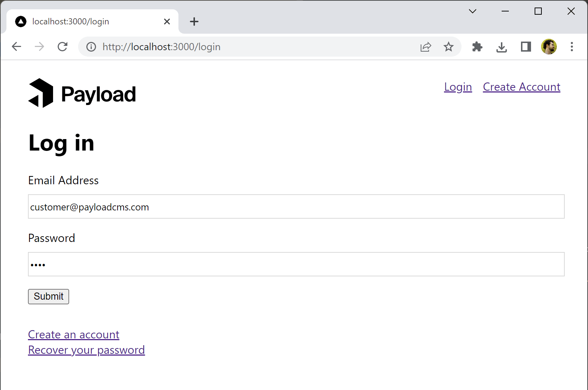Open a new tab with plus icon

[194, 22]
